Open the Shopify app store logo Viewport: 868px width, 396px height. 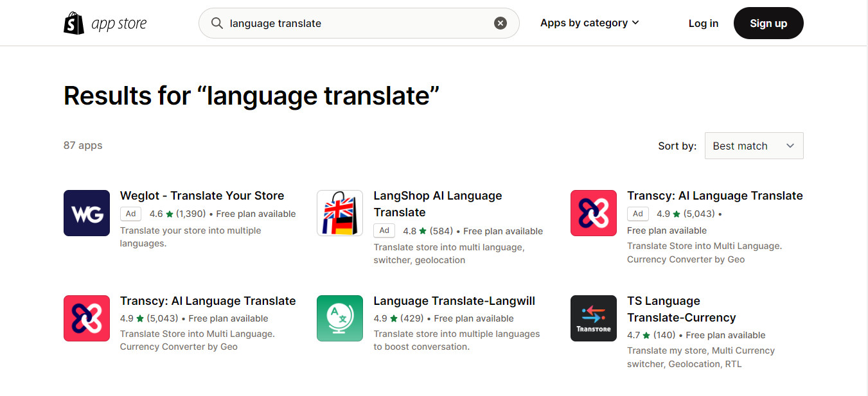(x=105, y=23)
